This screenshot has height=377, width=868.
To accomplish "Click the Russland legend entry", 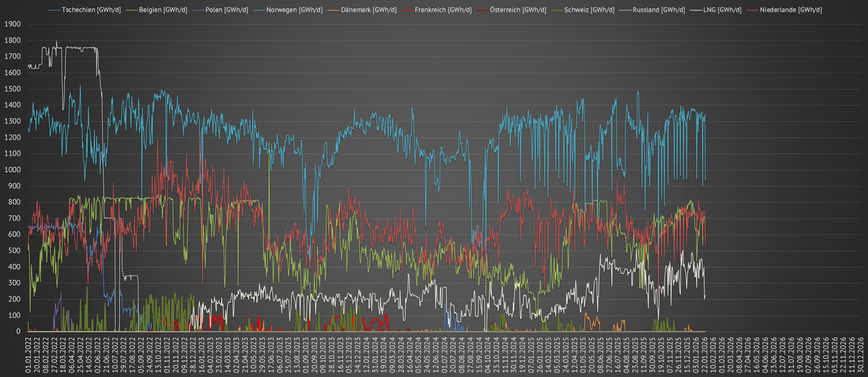I will click(659, 10).
